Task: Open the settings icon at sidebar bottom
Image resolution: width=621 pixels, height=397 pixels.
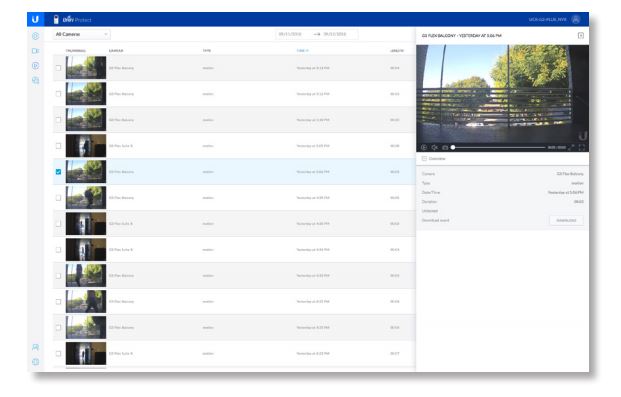Action: pyautogui.click(x=35, y=362)
